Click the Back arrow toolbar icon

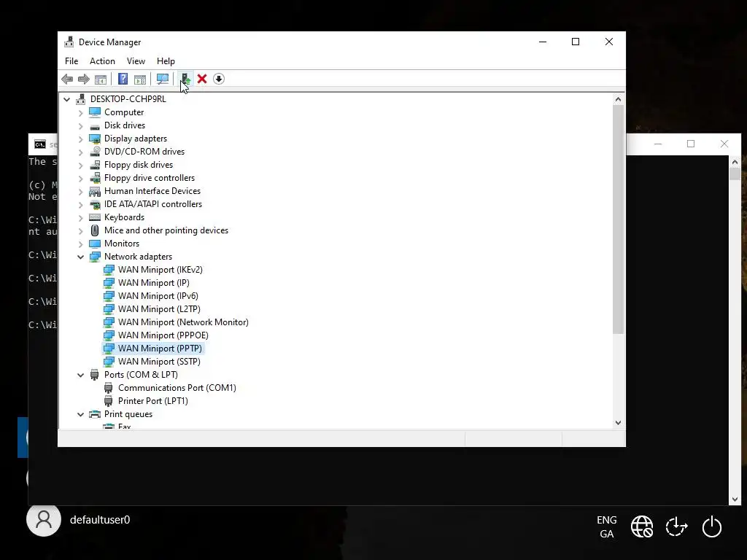(x=67, y=79)
